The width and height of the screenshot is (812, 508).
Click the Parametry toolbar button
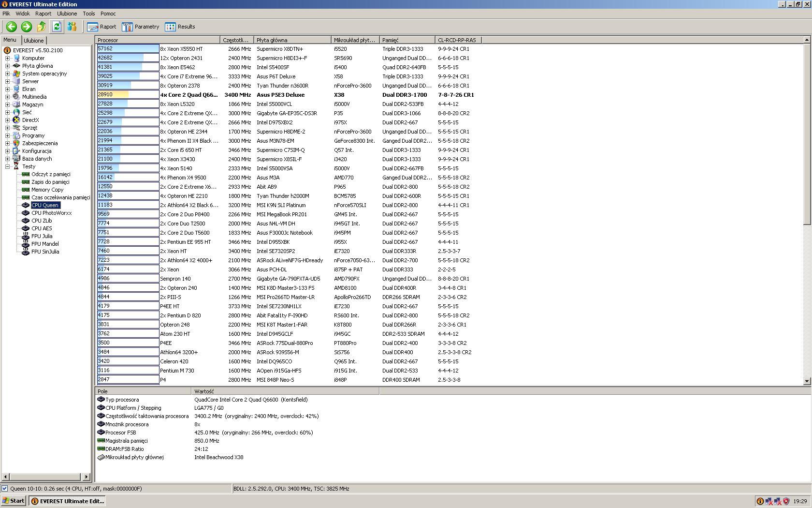(141, 27)
